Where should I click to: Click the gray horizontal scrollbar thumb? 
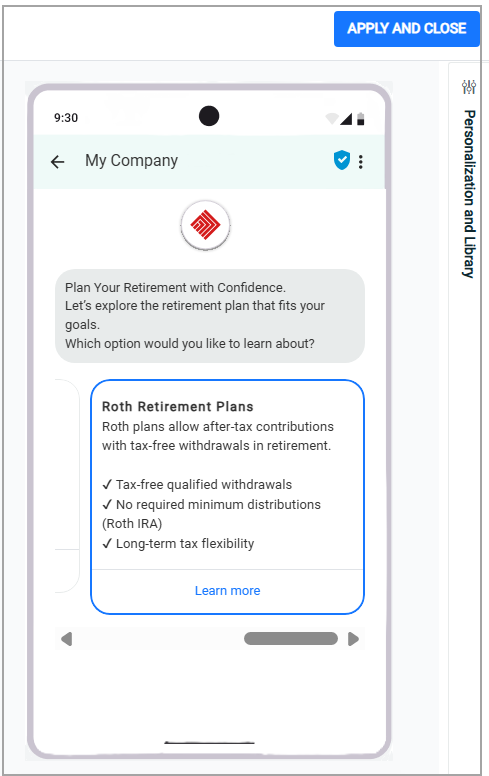pos(291,638)
